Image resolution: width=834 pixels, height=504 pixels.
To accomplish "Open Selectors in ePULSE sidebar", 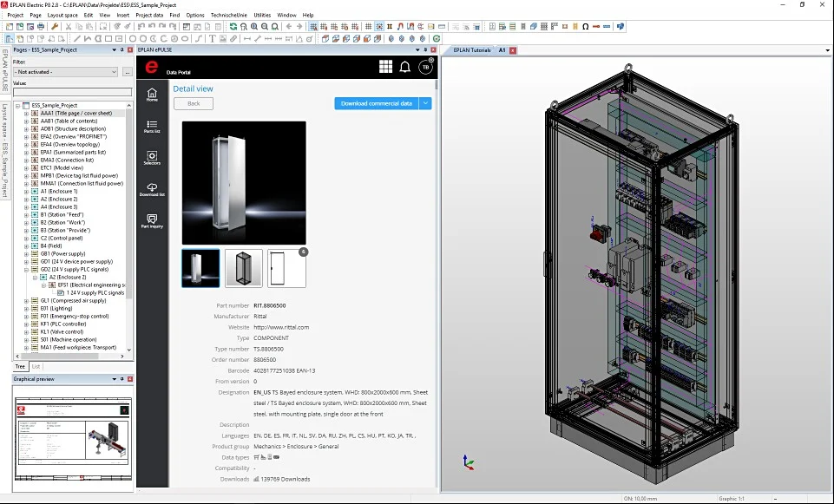I will (152, 158).
